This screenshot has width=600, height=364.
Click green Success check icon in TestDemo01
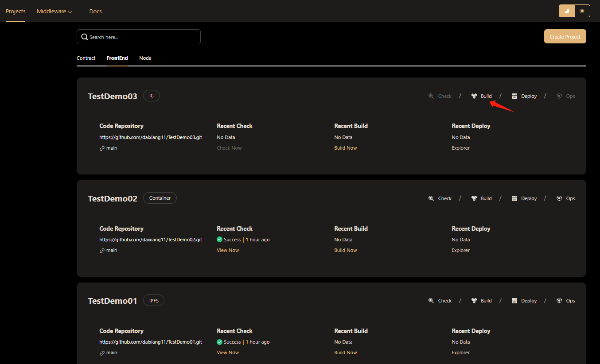(220, 342)
